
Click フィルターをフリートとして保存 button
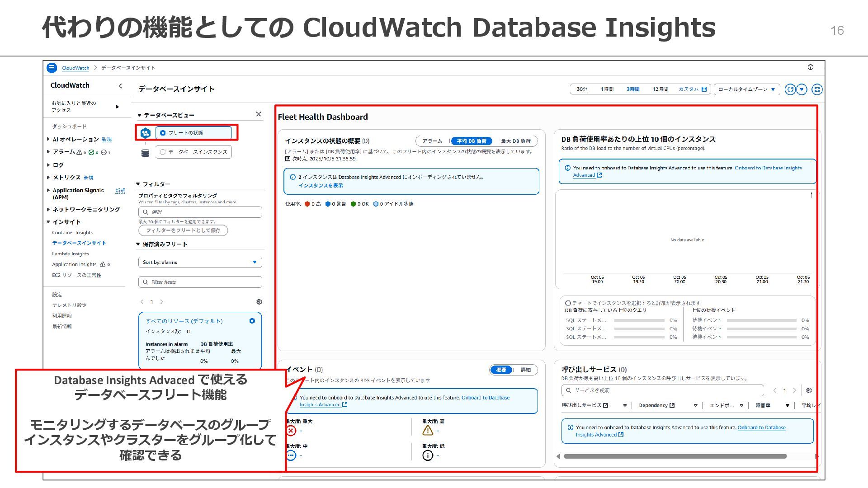pyautogui.click(x=183, y=230)
